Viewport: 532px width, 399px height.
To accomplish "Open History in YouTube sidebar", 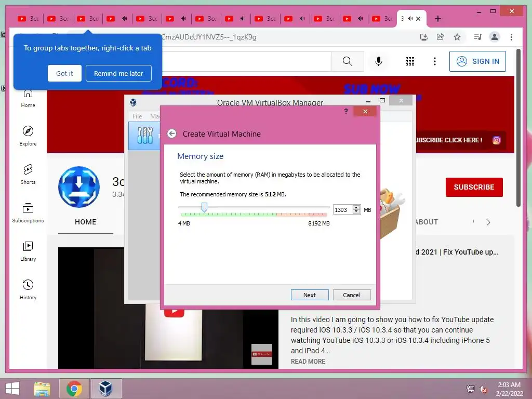I will (28, 289).
